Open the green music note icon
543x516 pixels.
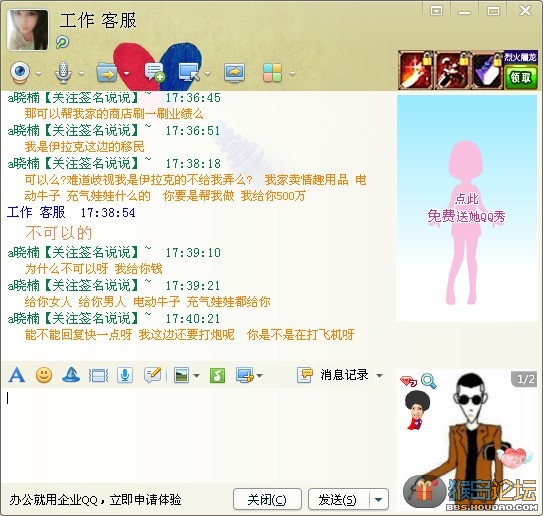[x=217, y=375]
